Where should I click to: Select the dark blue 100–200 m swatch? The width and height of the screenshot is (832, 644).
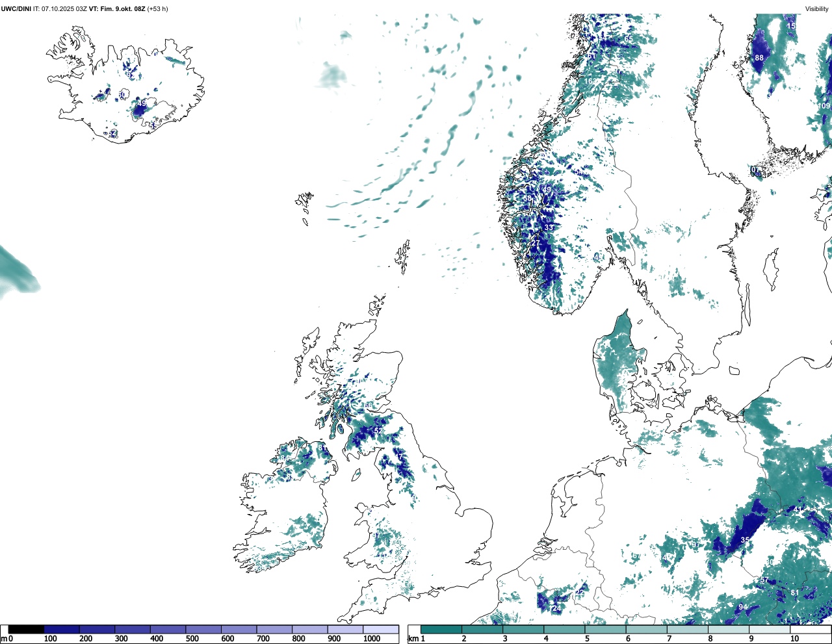62,629
